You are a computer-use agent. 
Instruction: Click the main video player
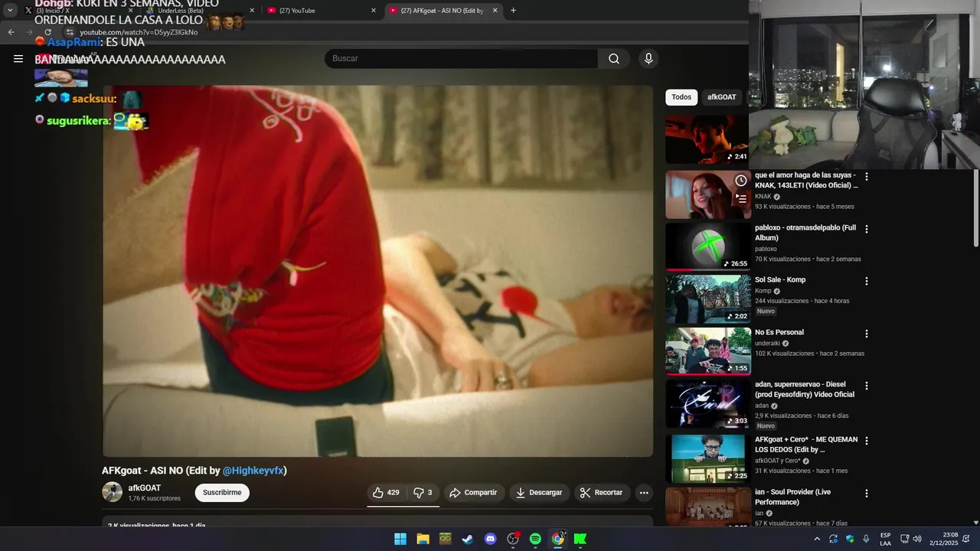pos(377,271)
